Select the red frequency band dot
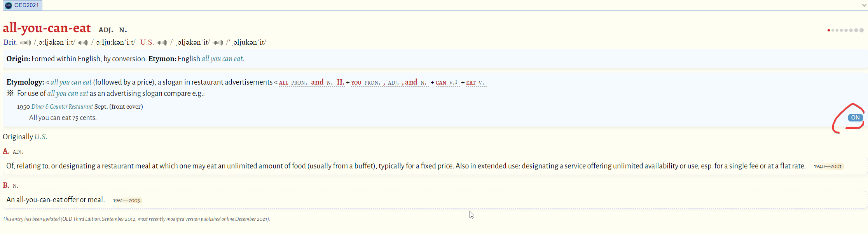868x234 pixels. pos(829,30)
